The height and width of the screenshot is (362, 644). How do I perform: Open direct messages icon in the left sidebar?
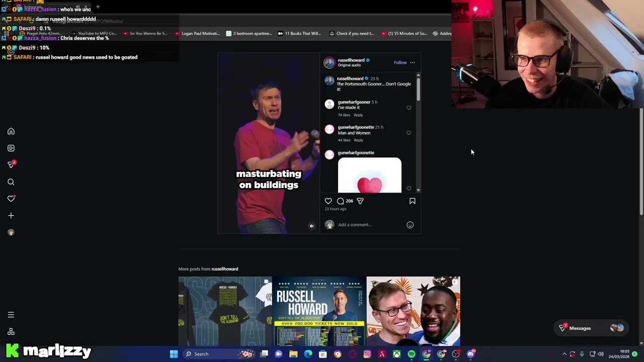pyautogui.click(x=11, y=164)
